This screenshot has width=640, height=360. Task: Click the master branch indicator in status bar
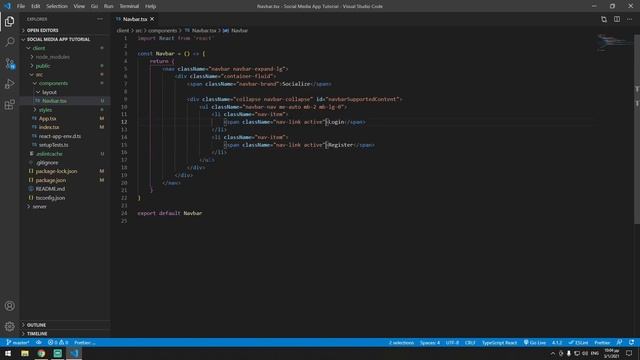coord(18,342)
